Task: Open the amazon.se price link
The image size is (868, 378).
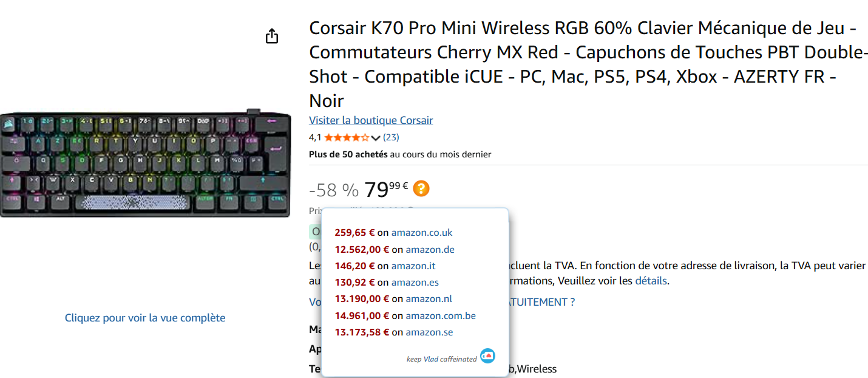Action: [x=429, y=332]
